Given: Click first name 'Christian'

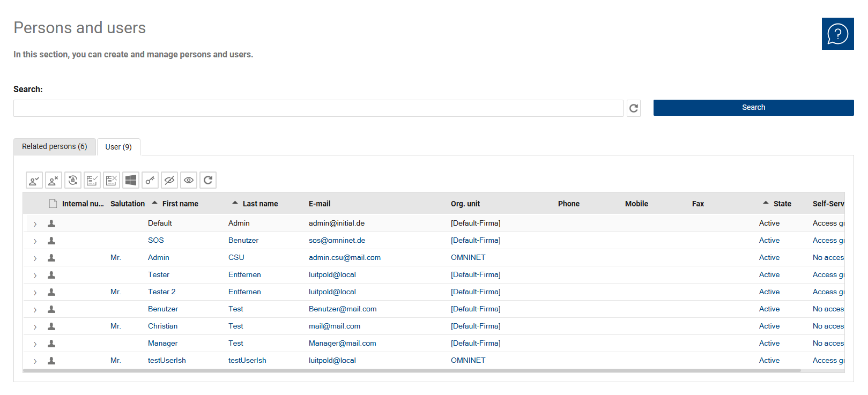Looking at the screenshot, I should pyautogui.click(x=162, y=326).
